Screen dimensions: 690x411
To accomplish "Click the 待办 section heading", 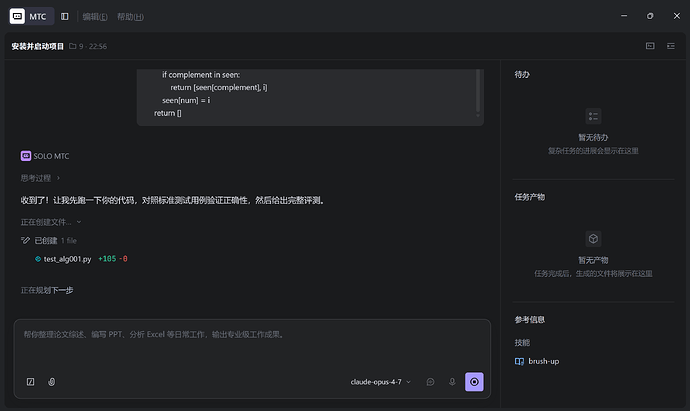I will (522, 74).
